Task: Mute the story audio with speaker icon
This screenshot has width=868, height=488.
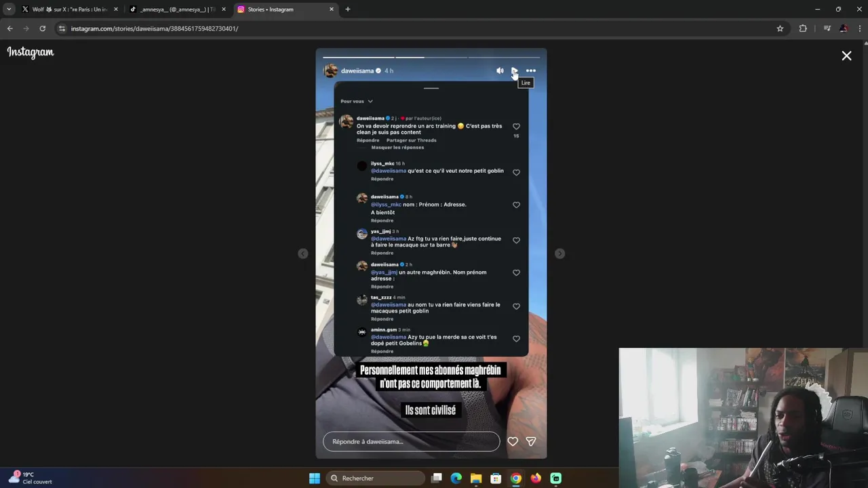Action: [500, 70]
